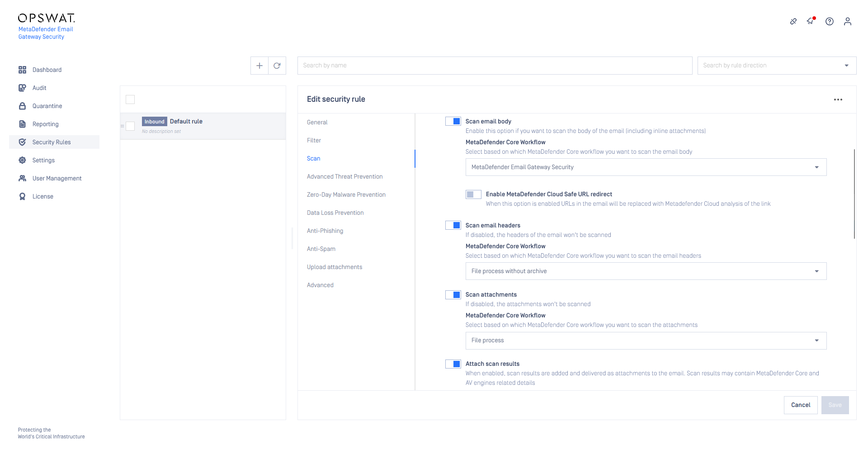Click the Save button
This screenshot has width=868, height=454.
pos(835,405)
